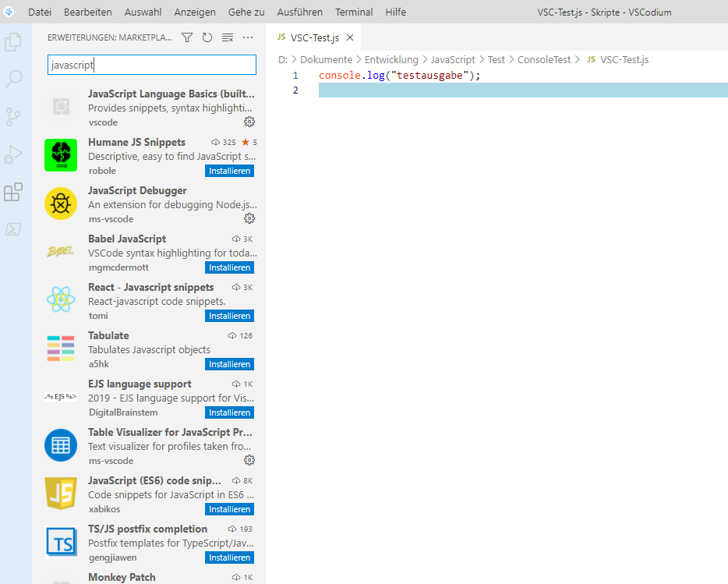This screenshot has height=584, width=728.
Task: Click the VSCodium application logo
Action: tap(9, 11)
